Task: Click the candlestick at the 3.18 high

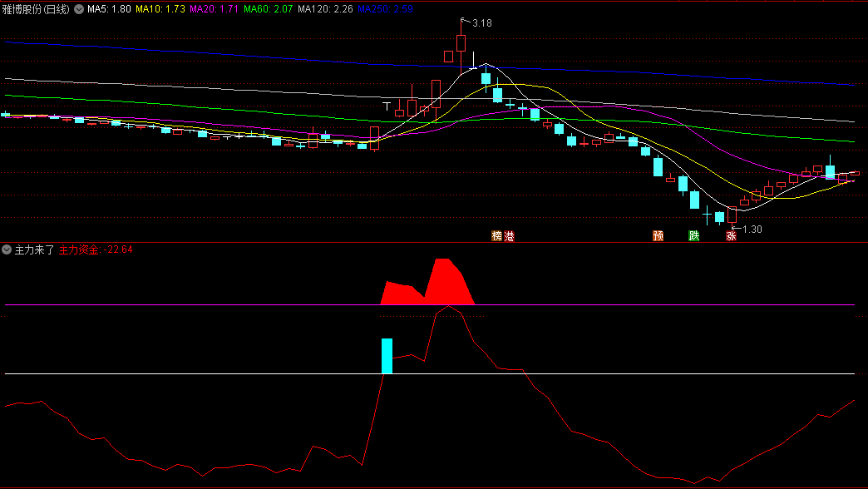Action: click(x=461, y=42)
